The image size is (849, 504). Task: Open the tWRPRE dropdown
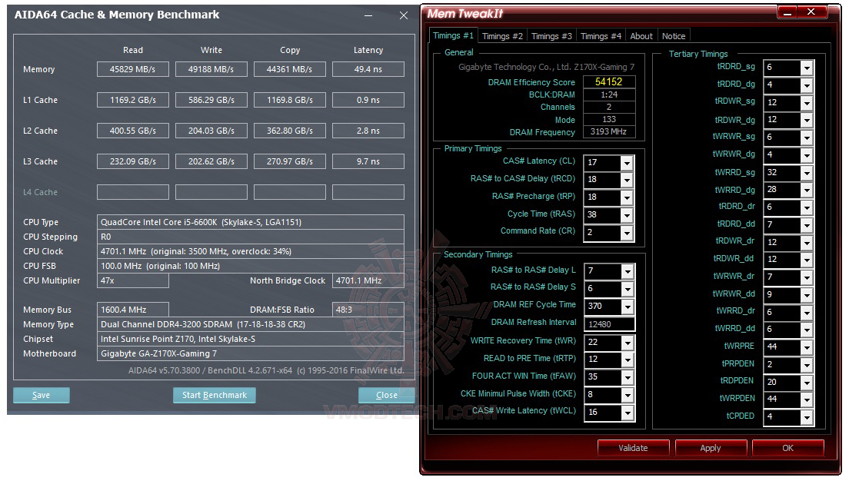tap(807, 347)
